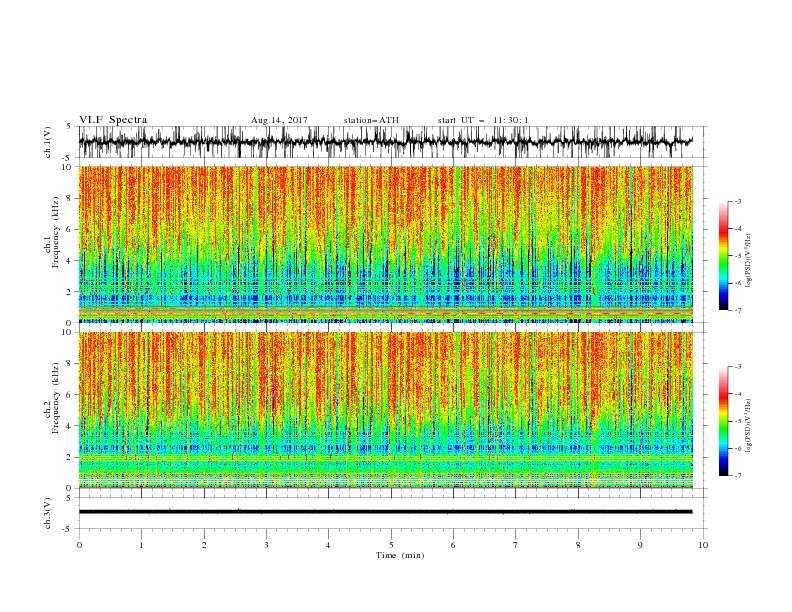This screenshot has height=612, width=792.
Task: Click the "7" tick on the time axis
Action: point(516,545)
